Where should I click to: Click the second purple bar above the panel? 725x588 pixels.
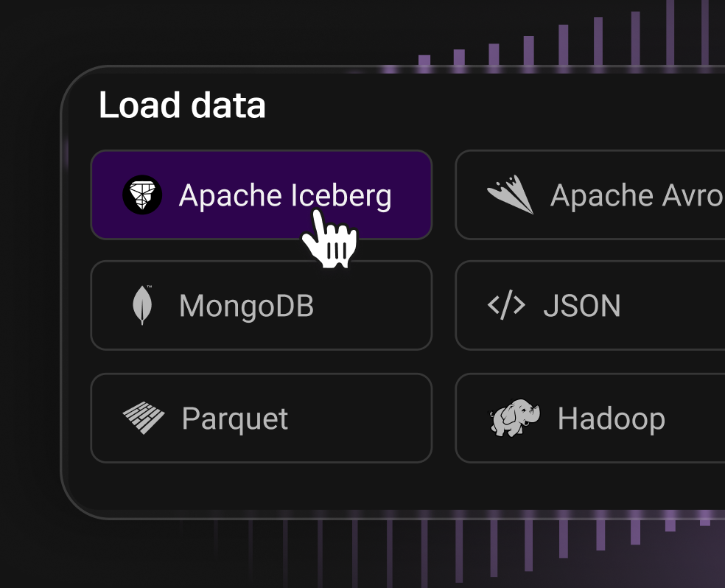click(x=459, y=59)
